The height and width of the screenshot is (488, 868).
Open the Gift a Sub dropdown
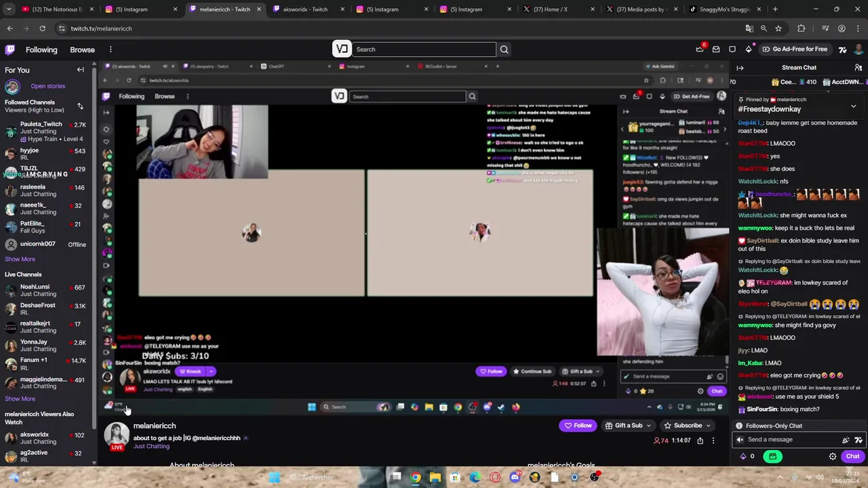point(628,426)
